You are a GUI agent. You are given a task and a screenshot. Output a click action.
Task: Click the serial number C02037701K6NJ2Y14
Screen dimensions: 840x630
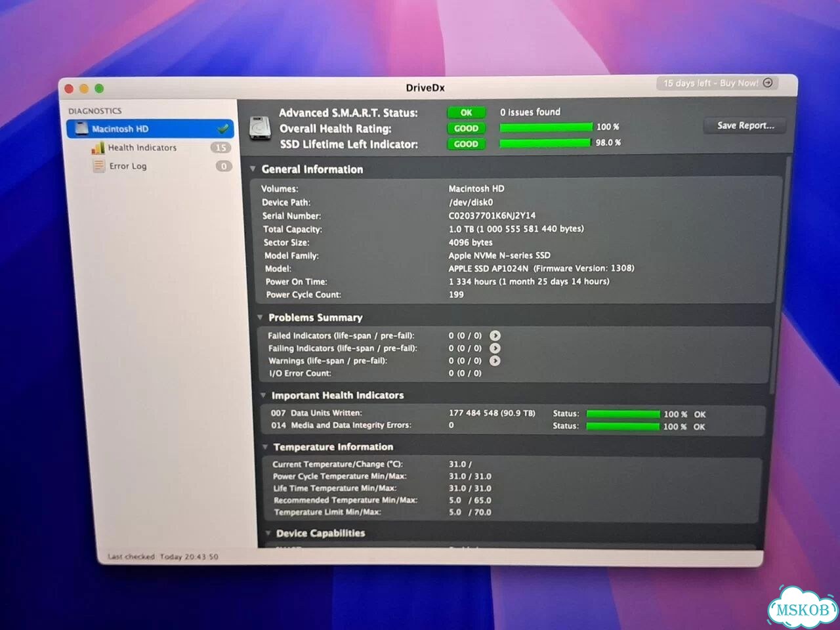point(492,215)
